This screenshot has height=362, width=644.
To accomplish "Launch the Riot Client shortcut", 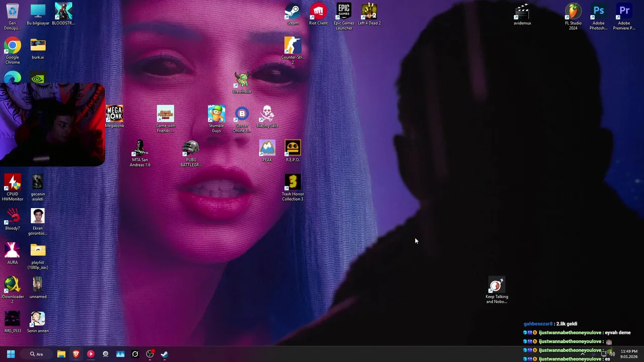I will click(318, 14).
